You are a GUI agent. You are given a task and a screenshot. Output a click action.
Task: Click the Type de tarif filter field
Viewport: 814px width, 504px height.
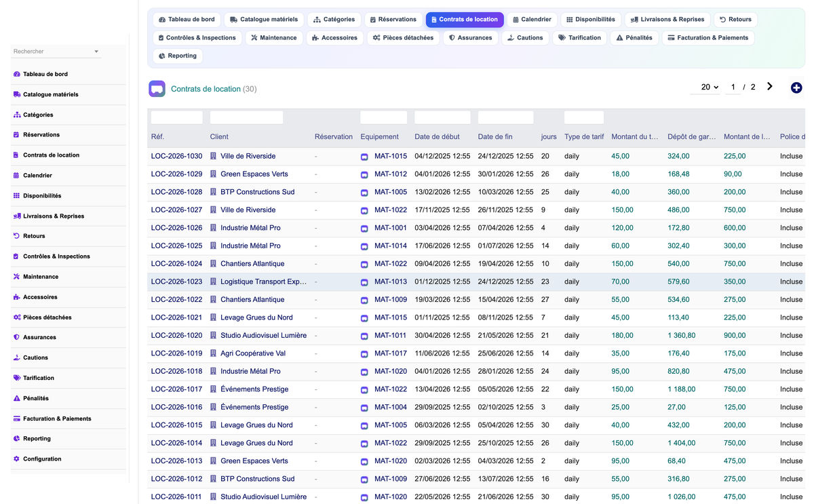click(x=583, y=117)
